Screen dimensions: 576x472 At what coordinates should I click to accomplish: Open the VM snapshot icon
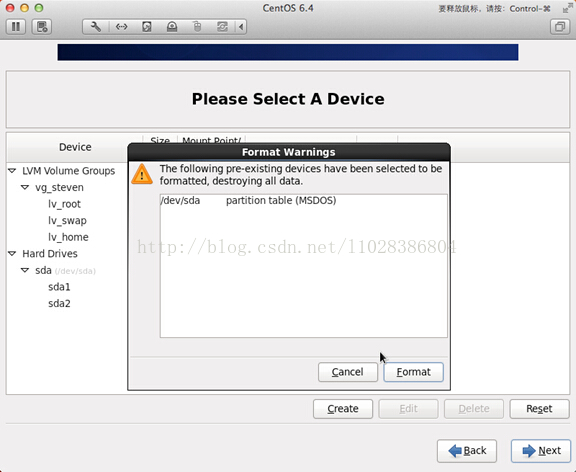(42, 27)
